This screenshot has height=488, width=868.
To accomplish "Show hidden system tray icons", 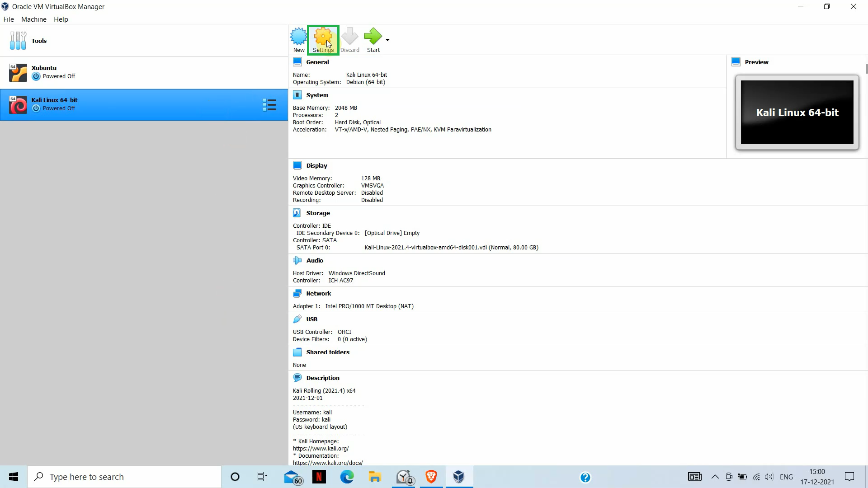I will tap(715, 477).
